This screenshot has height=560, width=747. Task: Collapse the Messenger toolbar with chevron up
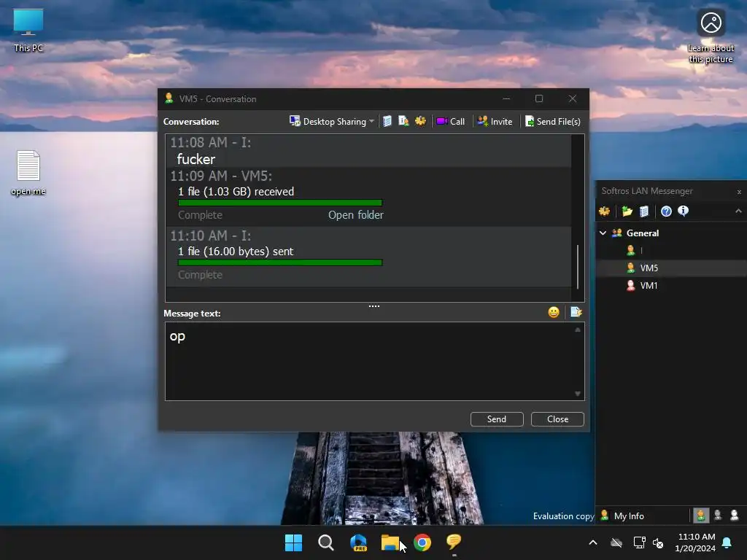tap(738, 211)
